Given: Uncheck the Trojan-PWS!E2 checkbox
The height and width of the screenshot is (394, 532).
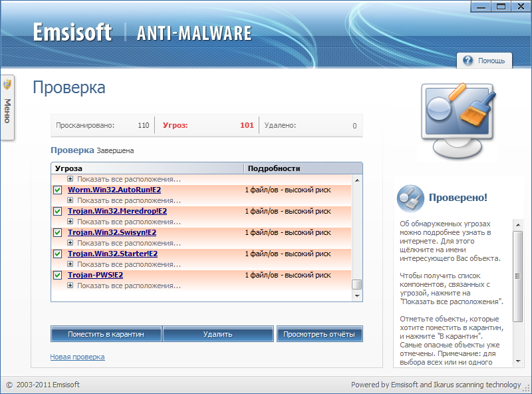Looking at the screenshot, I should 58,276.
